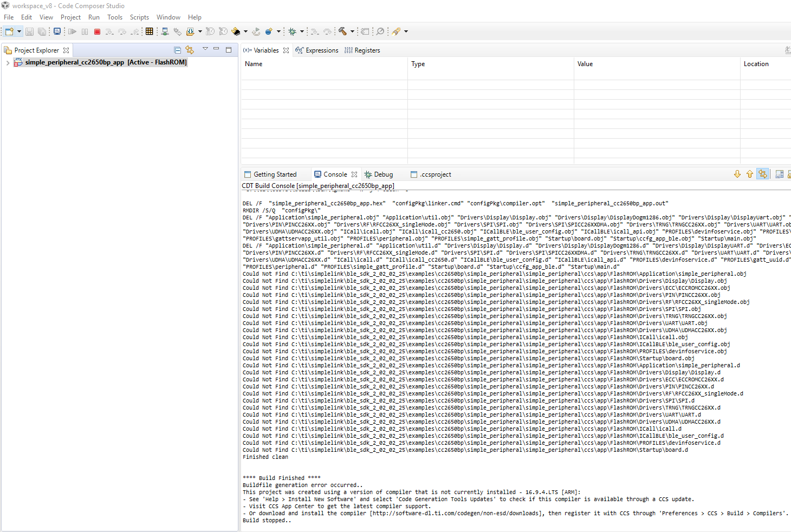Click the red Terminate icon
This screenshot has height=532, width=791.
pyautogui.click(x=97, y=31)
